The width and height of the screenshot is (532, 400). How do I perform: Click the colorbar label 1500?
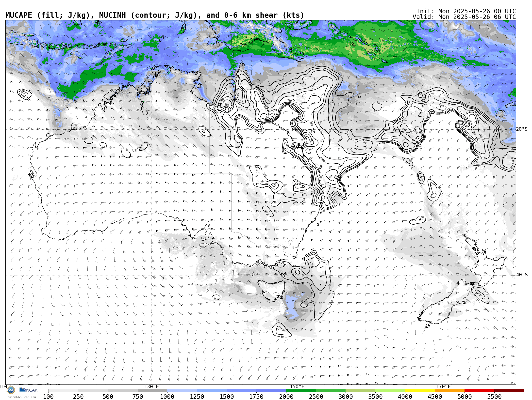[227, 397]
